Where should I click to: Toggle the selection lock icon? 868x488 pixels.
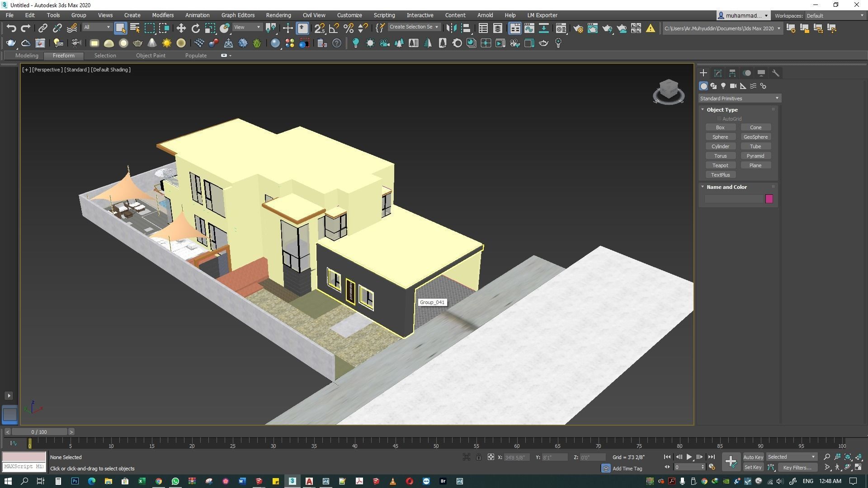click(478, 457)
